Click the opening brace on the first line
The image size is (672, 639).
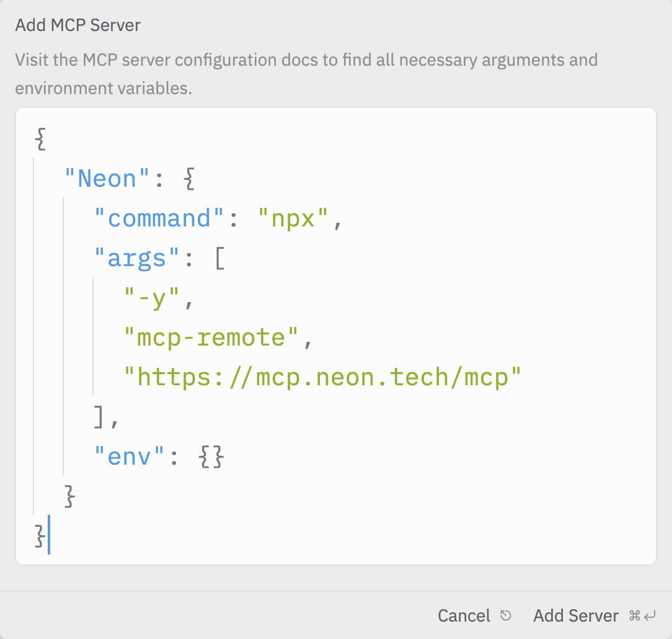[39, 138]
